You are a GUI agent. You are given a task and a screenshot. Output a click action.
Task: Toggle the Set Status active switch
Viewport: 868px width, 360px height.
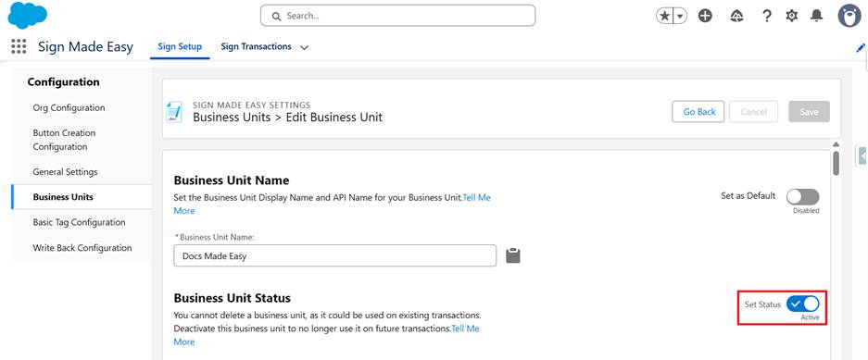(802, 304)
